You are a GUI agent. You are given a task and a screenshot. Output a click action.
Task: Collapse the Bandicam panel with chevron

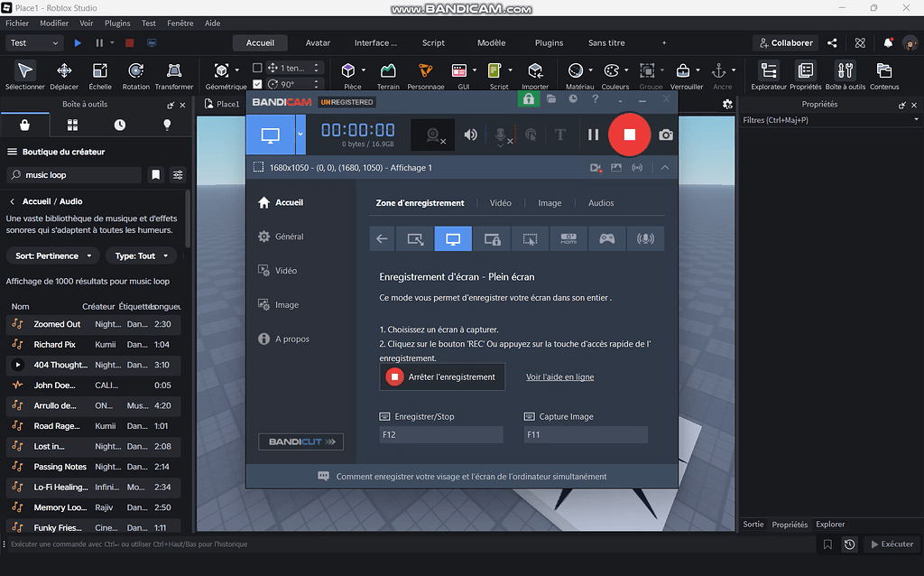tap(665, 168)
